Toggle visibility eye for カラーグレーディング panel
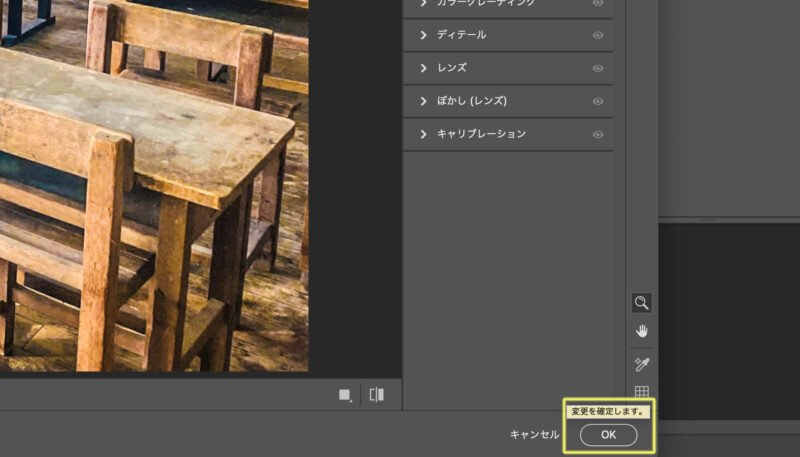Viewport: 800px width, 457px height. pyautogui.click(x=597, y=3)
